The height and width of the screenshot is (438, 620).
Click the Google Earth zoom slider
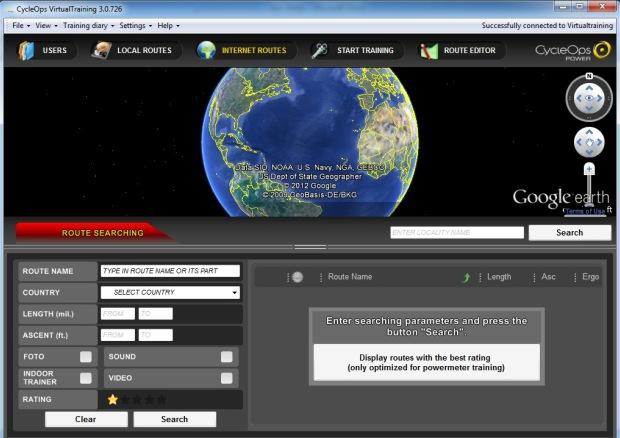click(589, 185)
